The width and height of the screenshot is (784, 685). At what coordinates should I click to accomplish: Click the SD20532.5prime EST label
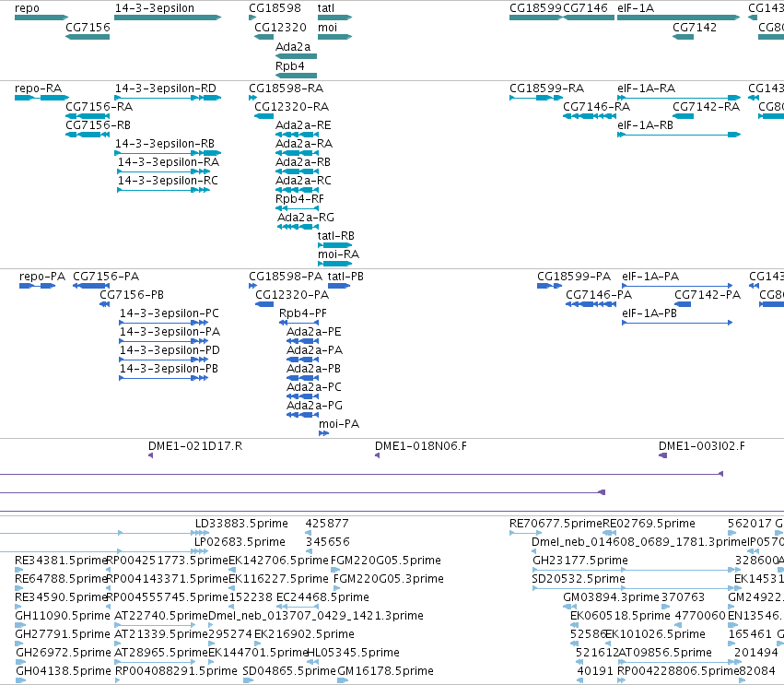point(579,579)
